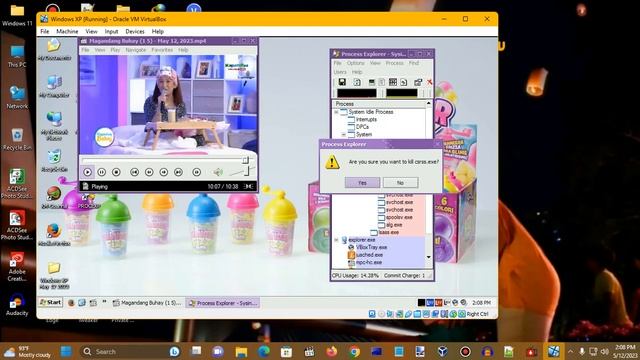Viewport: 640px width, 360px height.
Task: Collapse the explorer.exe tree node
Action: [336, 240]
